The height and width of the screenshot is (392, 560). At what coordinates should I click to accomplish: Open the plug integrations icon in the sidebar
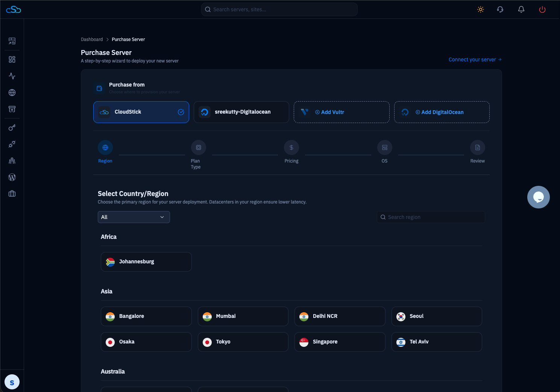(x=12, y=144)
